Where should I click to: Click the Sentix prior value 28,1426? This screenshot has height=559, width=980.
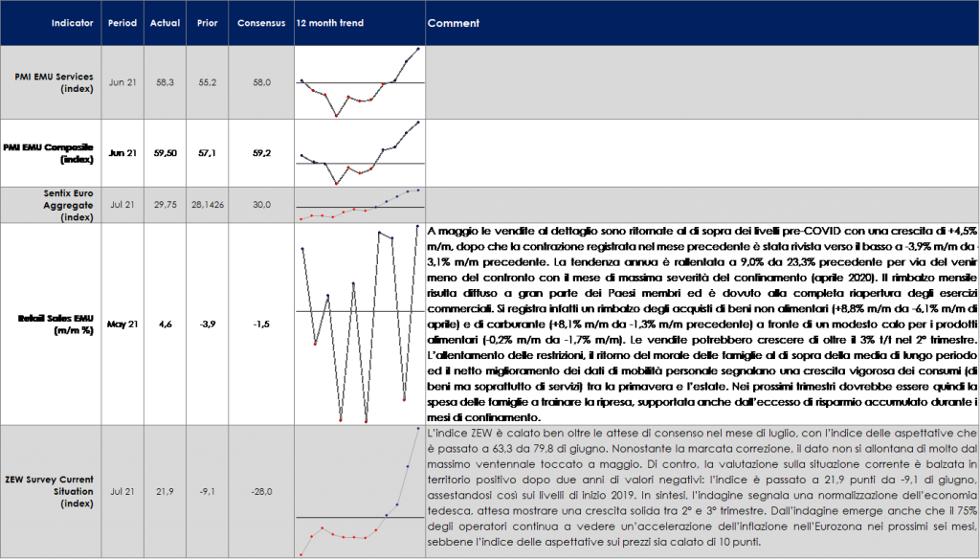click(207, 205)
